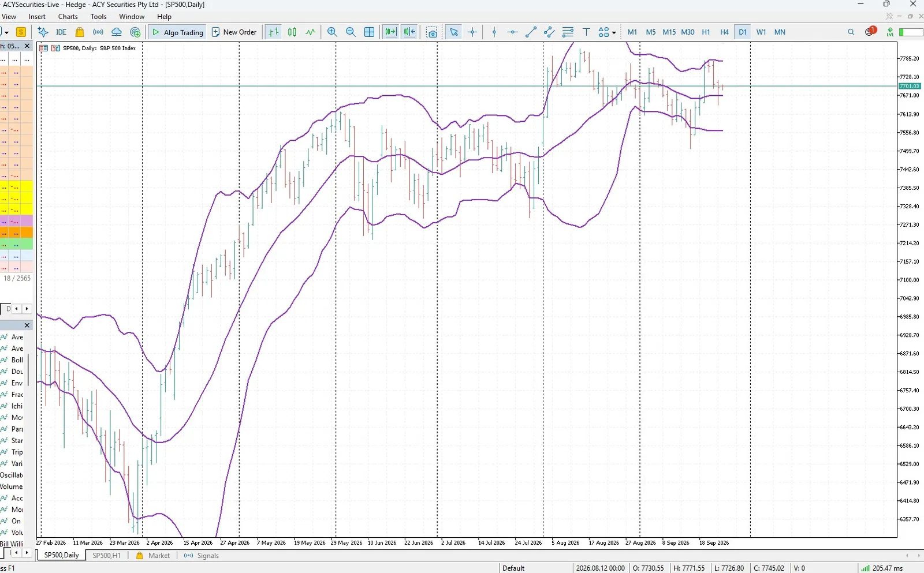
Task: Select the W1 timeframe
Action: pos(761,32)
